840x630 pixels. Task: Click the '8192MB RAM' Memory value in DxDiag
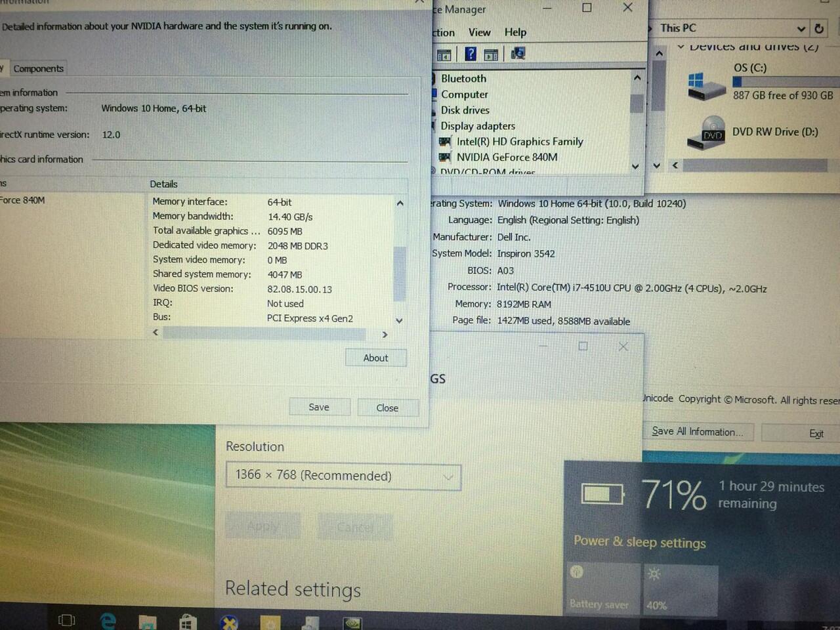(524, 304)
